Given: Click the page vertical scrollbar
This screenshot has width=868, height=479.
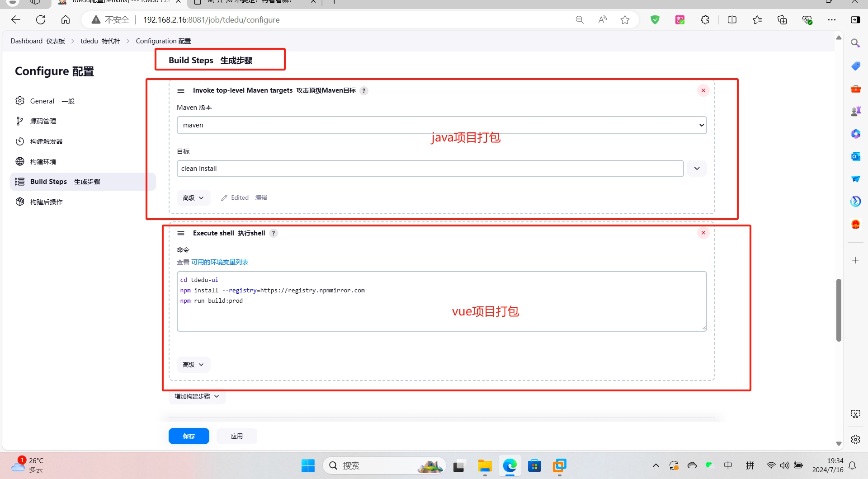Looking at the screenshot, I should (839, 310).
